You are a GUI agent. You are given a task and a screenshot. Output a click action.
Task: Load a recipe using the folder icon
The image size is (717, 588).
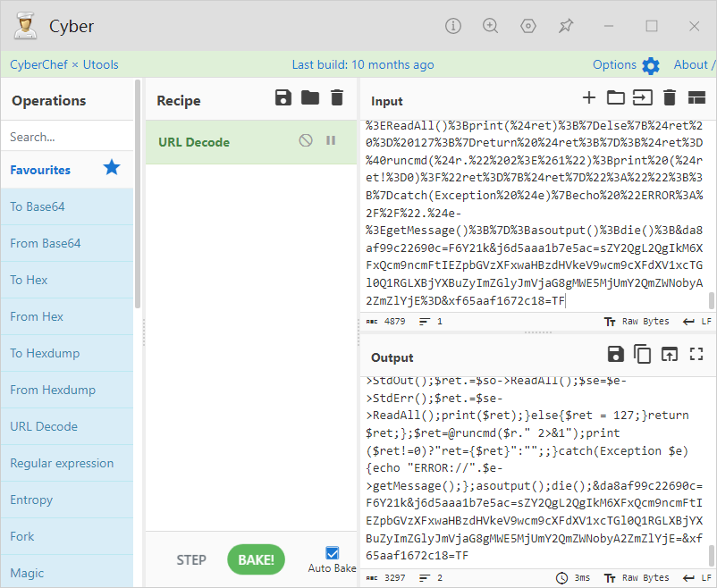point(310,97)
